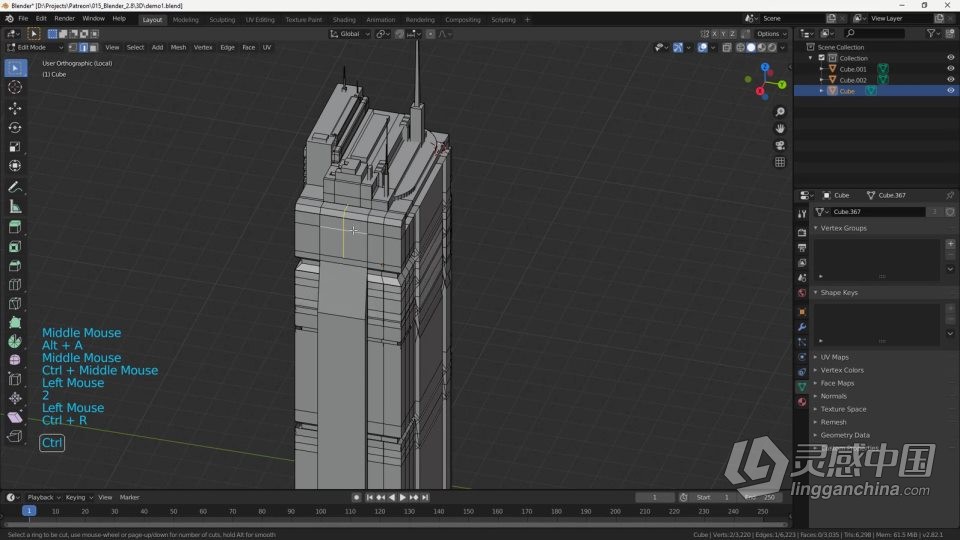Select the Edge Slide tool
The image size is (960, 540).
coord(15,379)
